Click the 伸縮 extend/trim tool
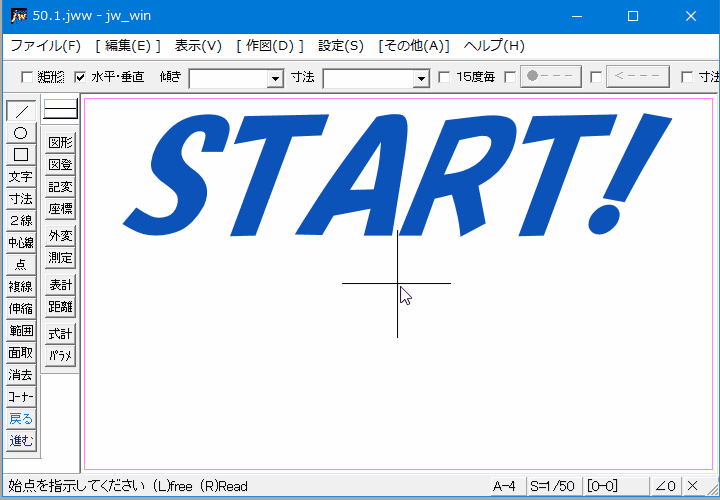This screenshot has height=500, width=720. tap(21, 309)
